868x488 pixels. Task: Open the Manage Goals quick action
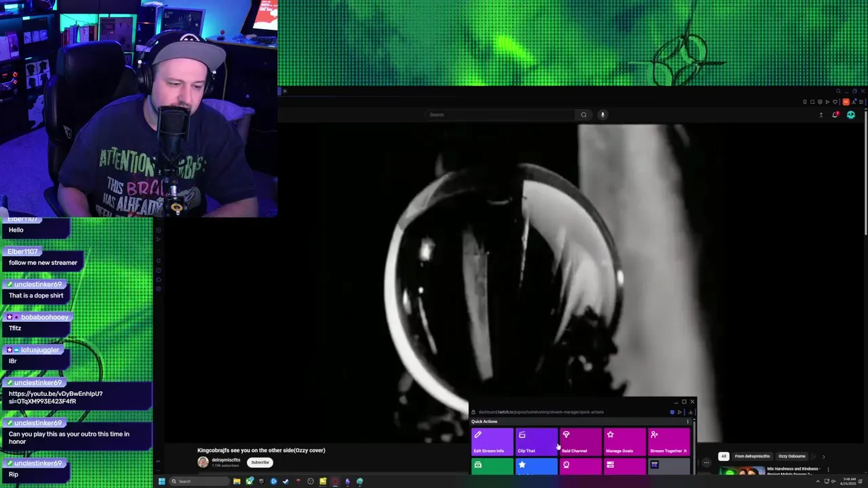point(625,441)
